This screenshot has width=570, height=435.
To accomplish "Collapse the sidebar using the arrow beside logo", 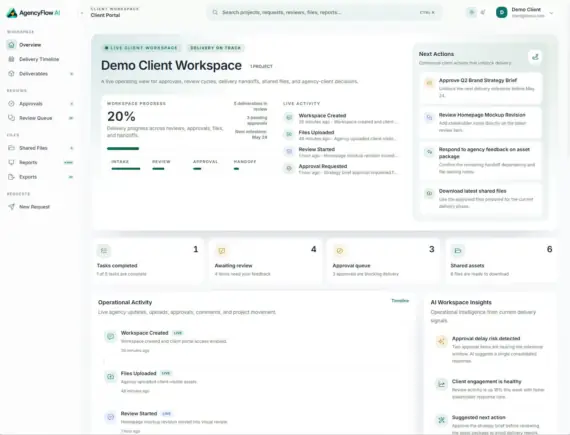I will coord(82,13).
